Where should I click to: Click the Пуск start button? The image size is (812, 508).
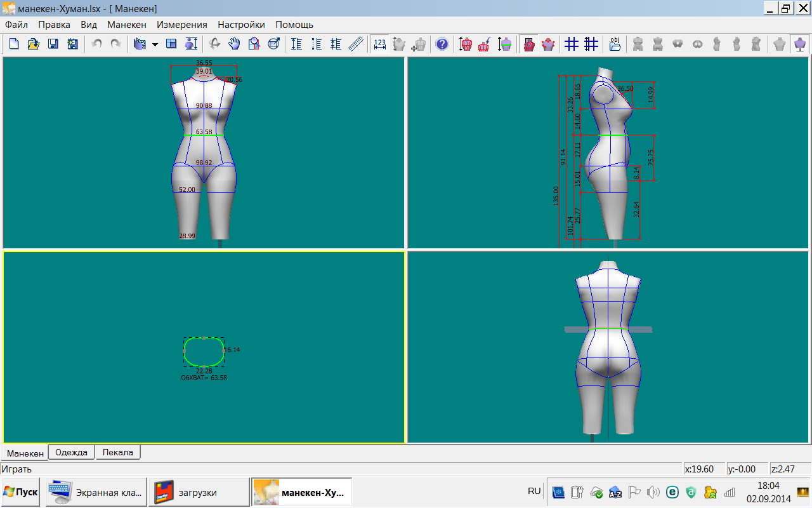pyautogui.click(x=21, y=492)
